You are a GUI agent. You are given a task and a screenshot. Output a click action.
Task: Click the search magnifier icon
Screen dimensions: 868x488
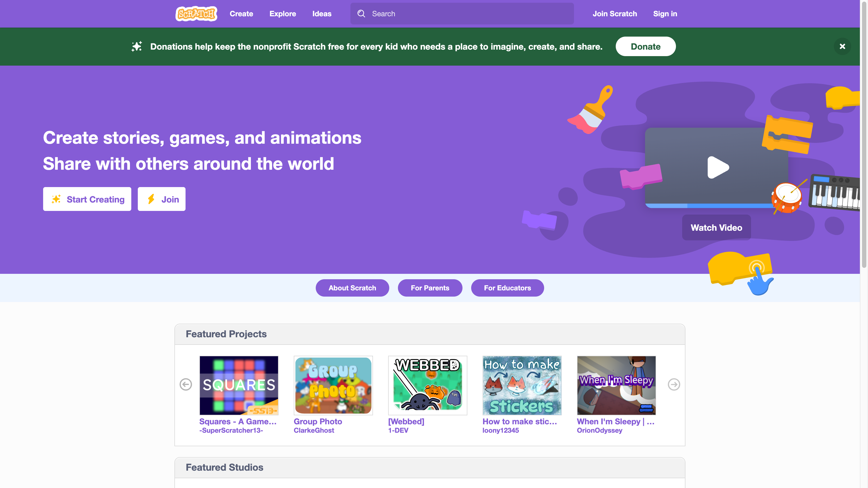point(361,14)
